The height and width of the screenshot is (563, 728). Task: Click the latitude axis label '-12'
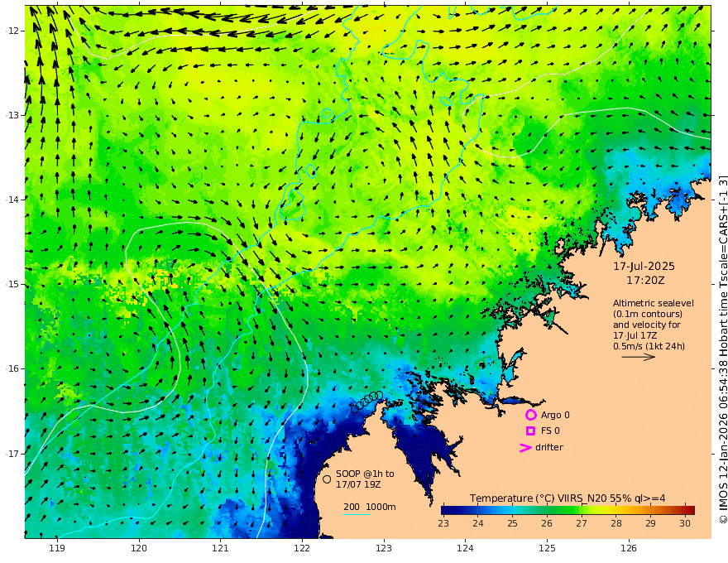[x=12, y=31]
